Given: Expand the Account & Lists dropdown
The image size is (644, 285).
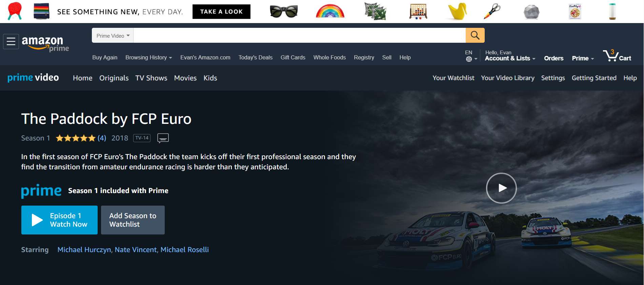Looking at the screenshot, I should (x=510, y=58).
